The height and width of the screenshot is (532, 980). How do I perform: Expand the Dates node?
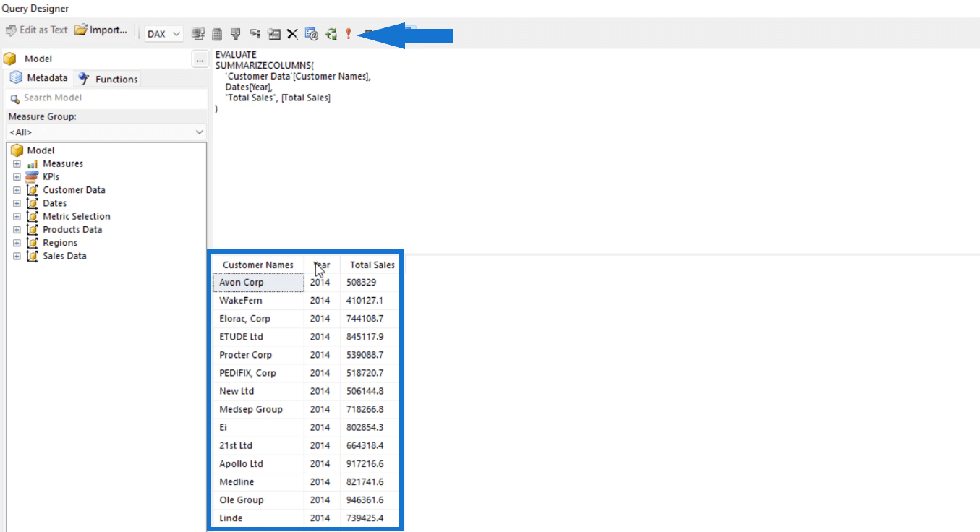pyautogui.click(x=17, y=204)
